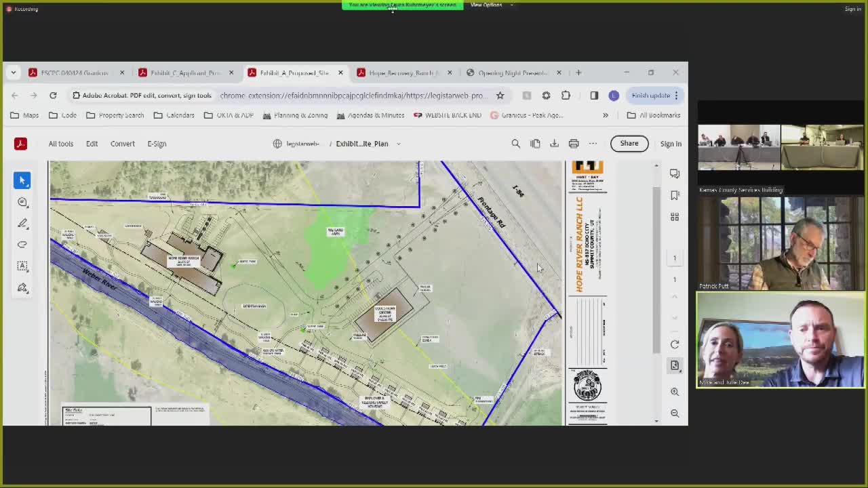Open the Calendars bookmark folder
The width and height of the screenshot is (868, 488).
(174, 115)
